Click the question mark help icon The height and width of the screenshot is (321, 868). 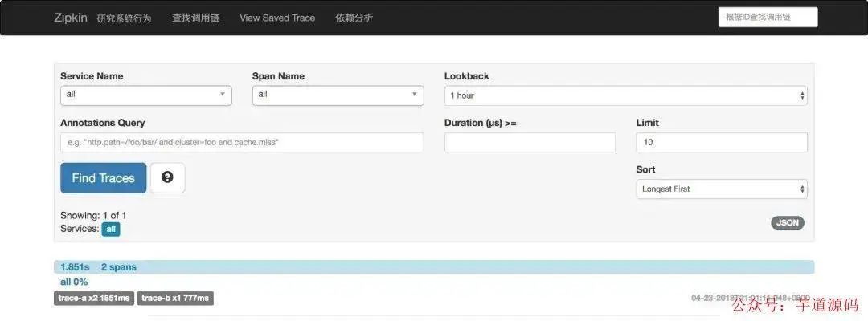[x=168, y=177]
